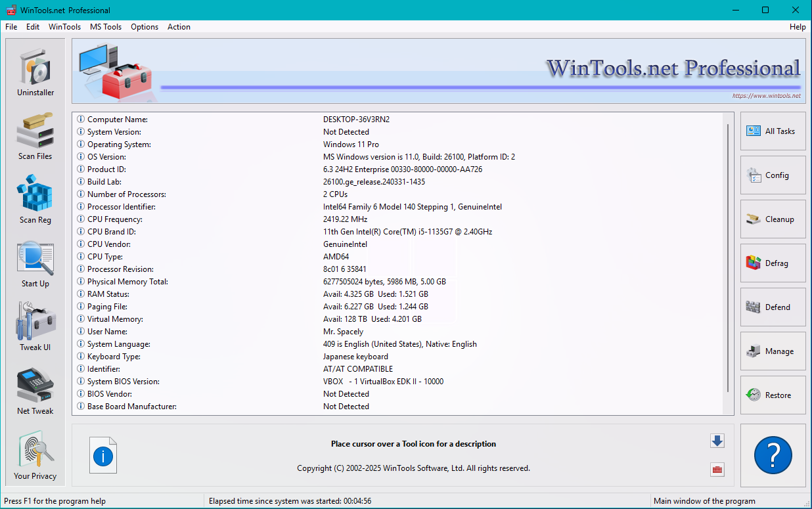Open the File menu
This screenshot has height=509, width=812.
click(11, 27)
